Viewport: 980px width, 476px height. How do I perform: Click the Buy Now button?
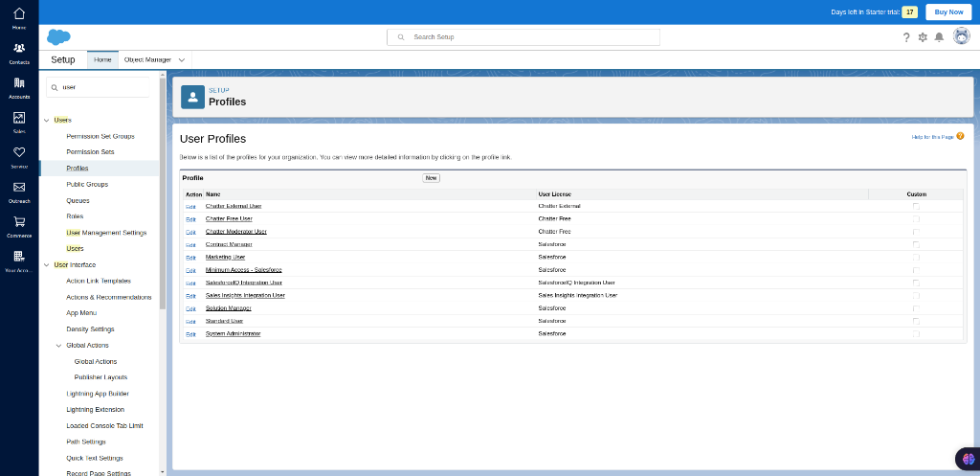948,11
